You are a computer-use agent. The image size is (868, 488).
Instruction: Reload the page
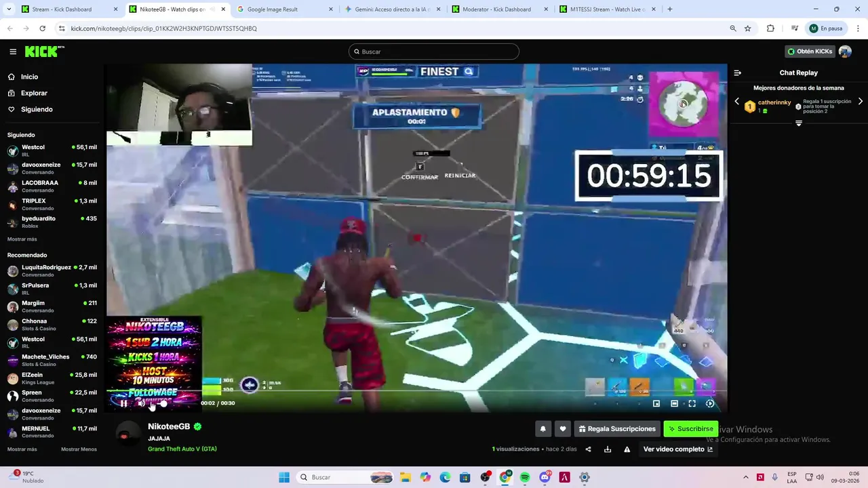(x=42, y=28)
